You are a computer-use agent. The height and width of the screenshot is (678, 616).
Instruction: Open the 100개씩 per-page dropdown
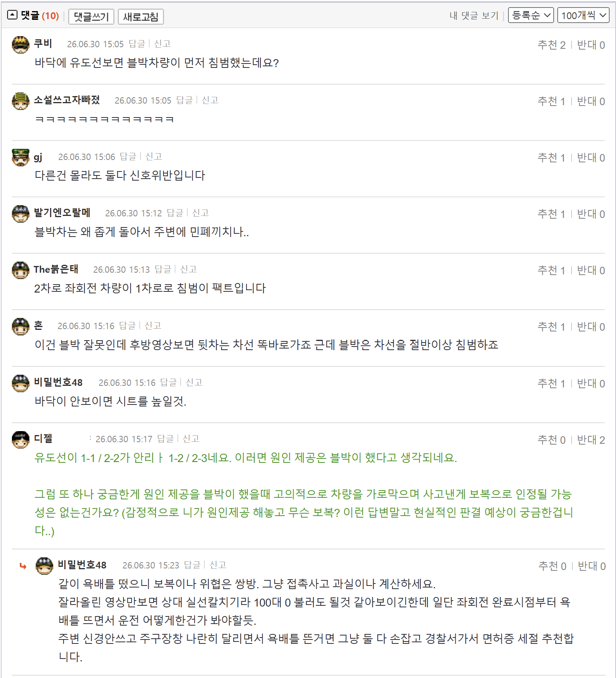coord(583,15)
